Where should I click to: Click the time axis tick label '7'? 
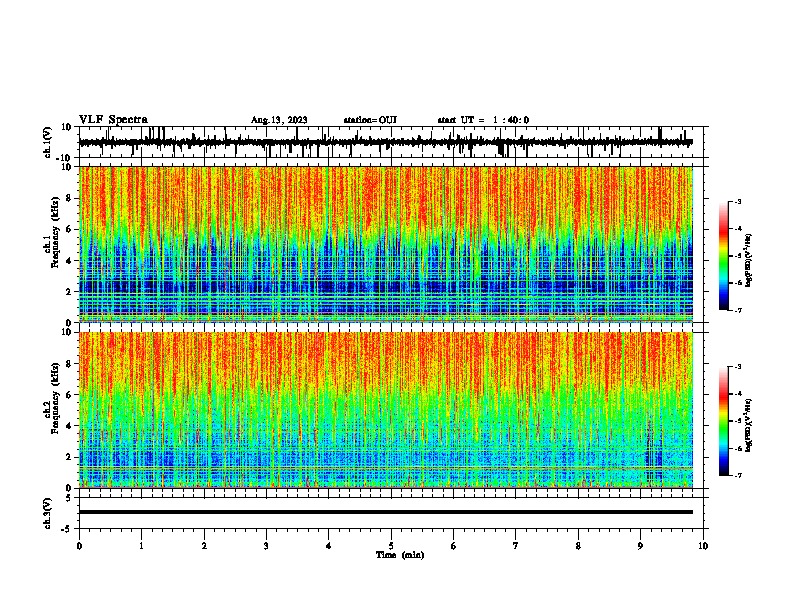(516, 546)
